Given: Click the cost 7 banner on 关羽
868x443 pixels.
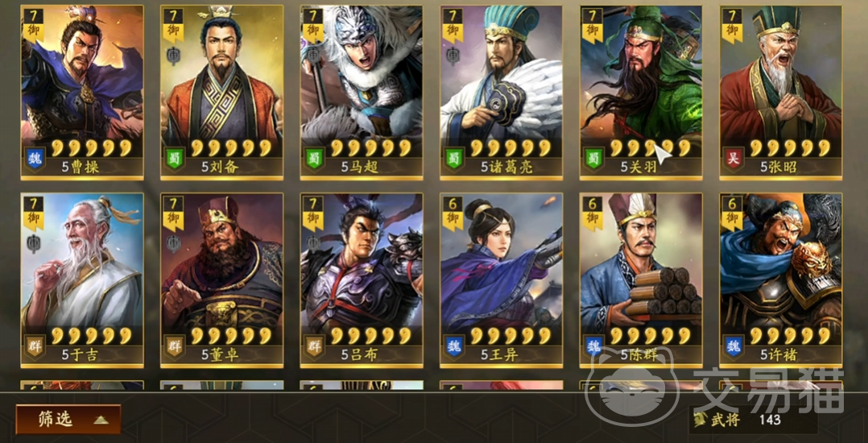Looking at the screenshot, I should (x=593, y=24).
